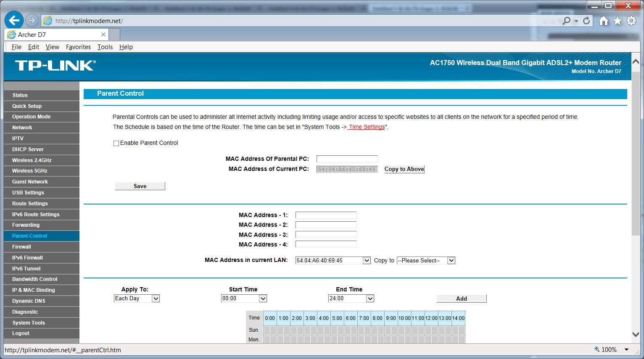Click the page scrollbar down arrow
644x359 pixels.
[x=636, y=335]
